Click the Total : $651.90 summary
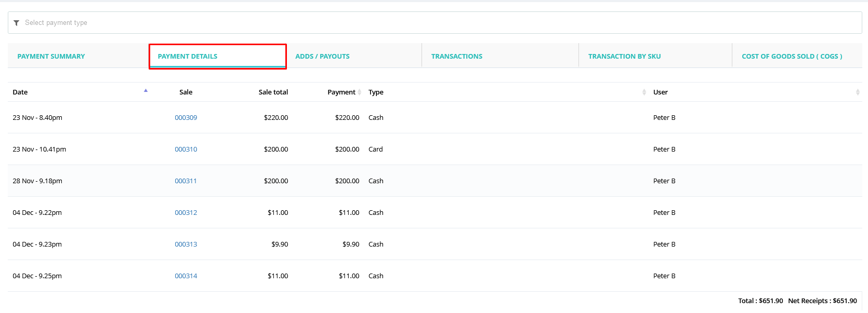868x313 pixels. pyautogui.click(x=760, y=301)
